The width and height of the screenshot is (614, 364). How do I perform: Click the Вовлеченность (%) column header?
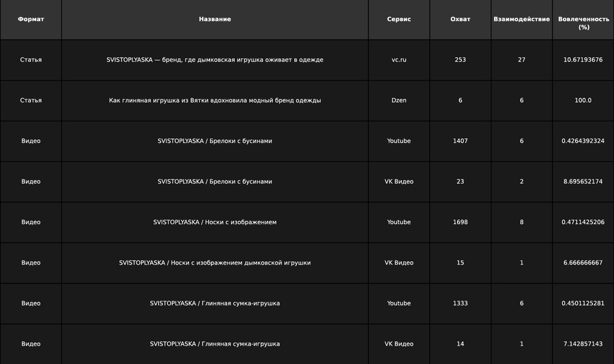click(583, 23)
